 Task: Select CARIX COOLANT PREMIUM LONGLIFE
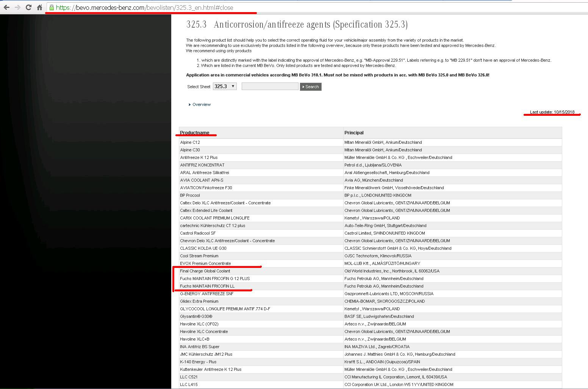pos(215,218)
